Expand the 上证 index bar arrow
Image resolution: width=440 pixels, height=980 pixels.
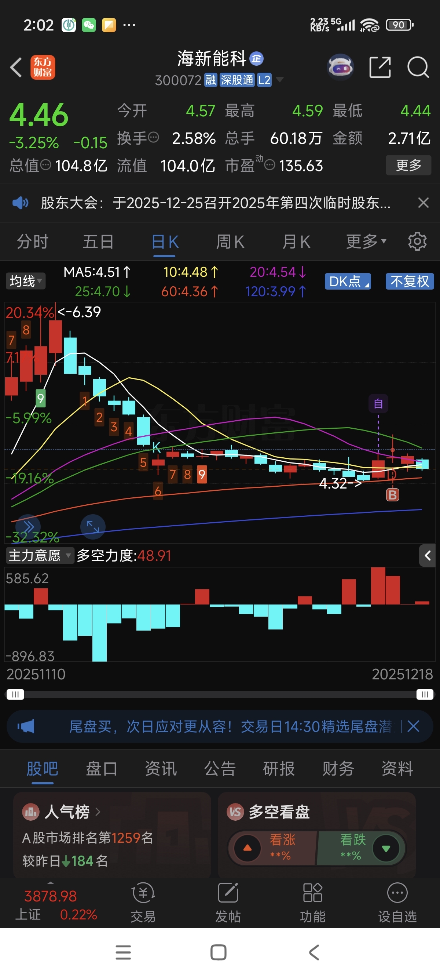(51, 882)
